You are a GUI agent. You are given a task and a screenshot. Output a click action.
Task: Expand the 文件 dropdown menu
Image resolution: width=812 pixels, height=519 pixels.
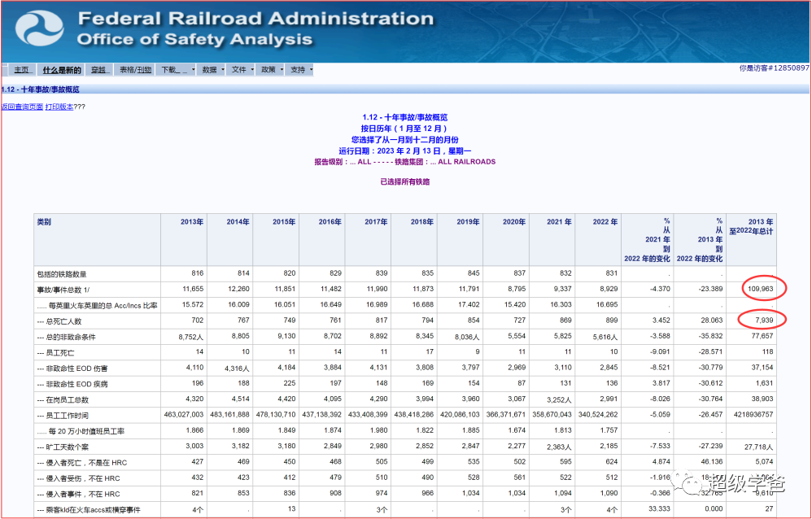pos(241,69)
